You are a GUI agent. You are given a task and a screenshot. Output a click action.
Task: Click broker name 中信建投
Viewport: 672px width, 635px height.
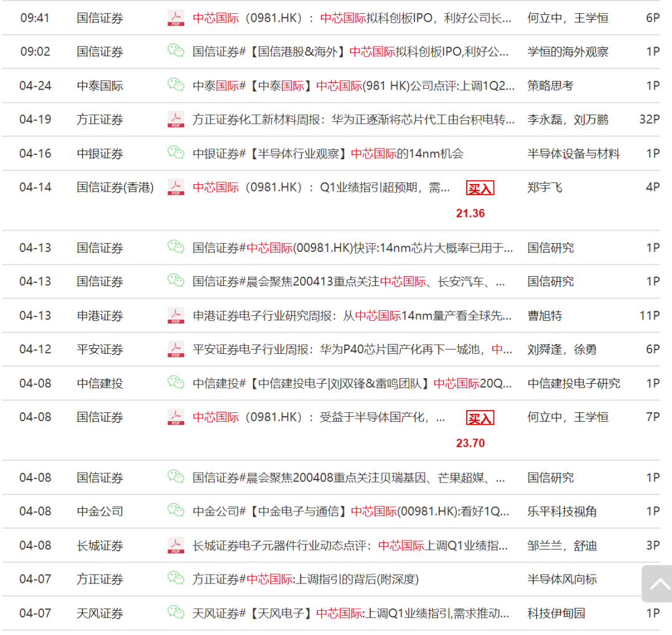tap(100, 383)
